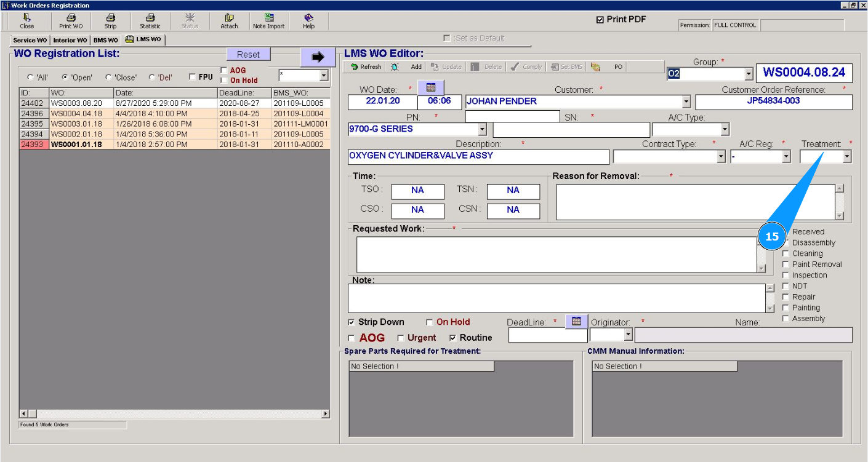Switch to the BMS WO tab

point(106,40)
